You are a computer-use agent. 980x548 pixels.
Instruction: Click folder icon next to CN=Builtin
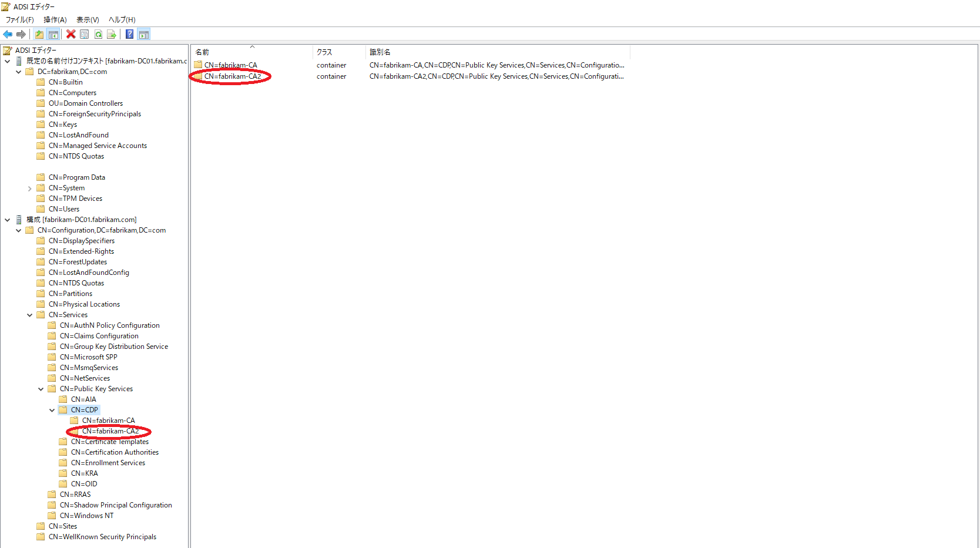41,82
